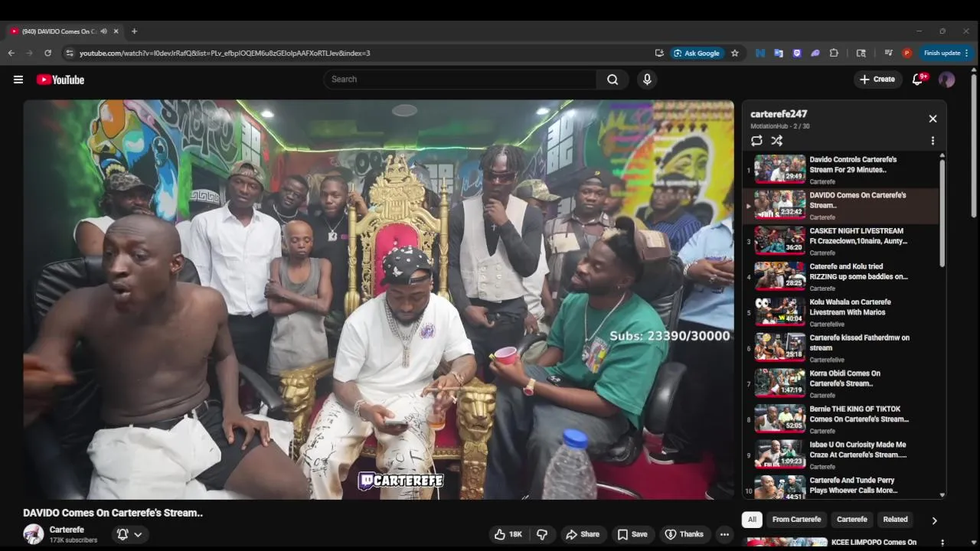Image resolution: width=980 pixels, height=551 pixels.
Task: Dislike the video with thumbs down
Action: 542,534
